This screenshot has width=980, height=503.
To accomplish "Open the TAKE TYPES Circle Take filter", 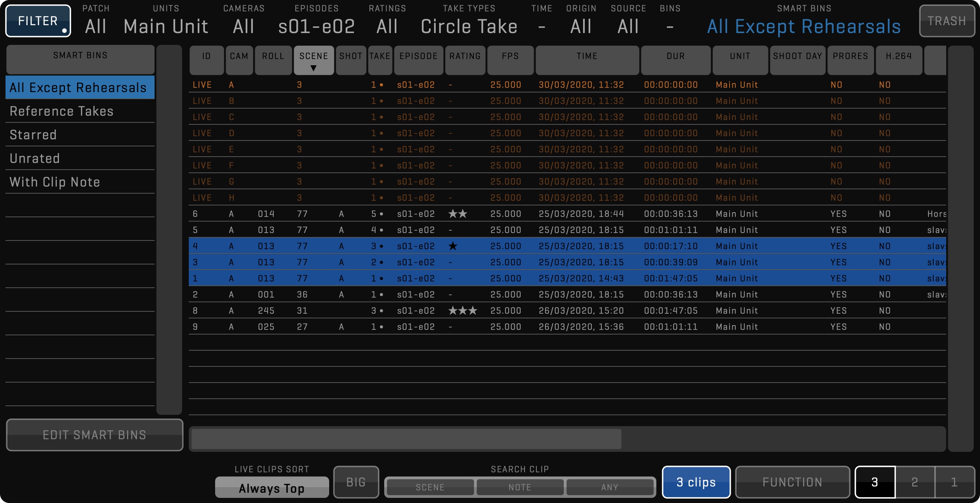I will coord(469,26).
